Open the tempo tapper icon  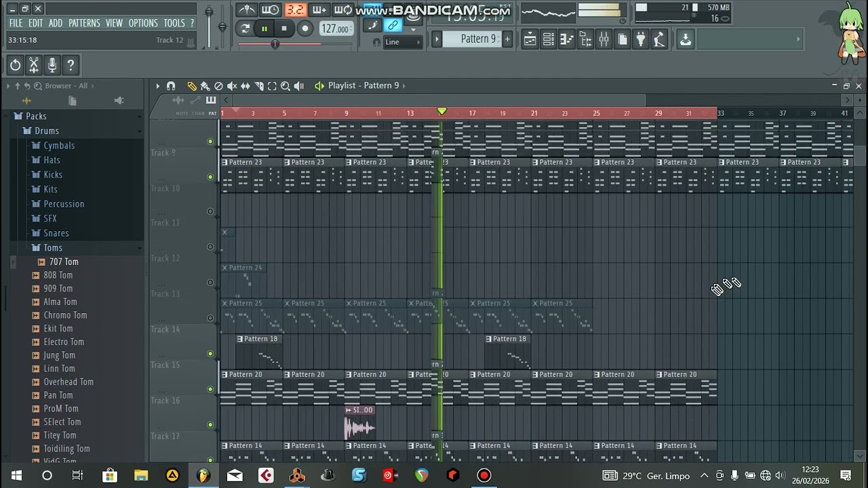click(x=658, y=39)
